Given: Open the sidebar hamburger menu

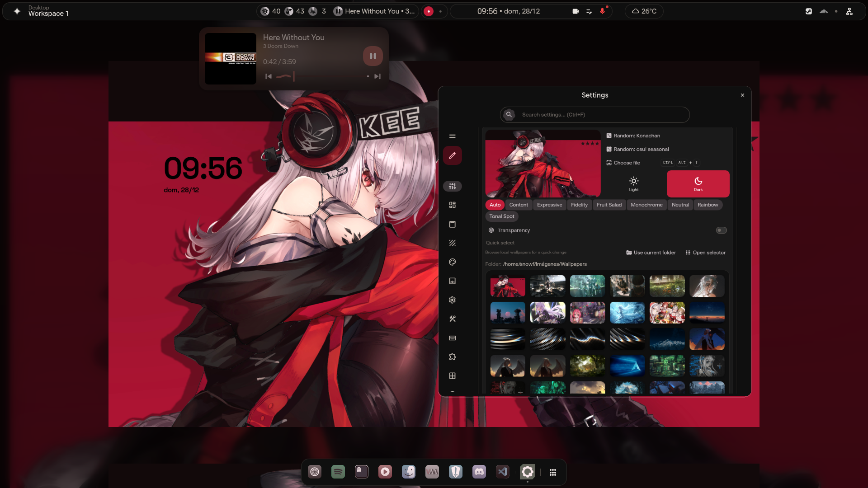Looking at the screenshot, I should [453, 135].
